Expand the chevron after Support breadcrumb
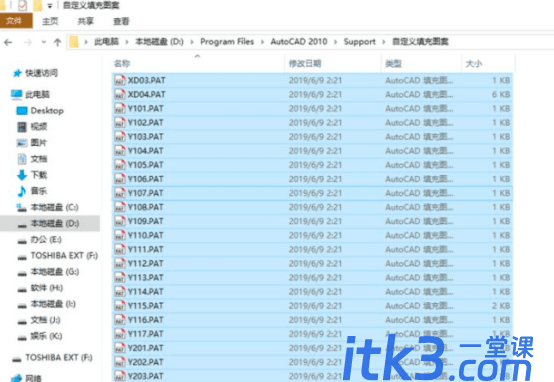The width and height of the screenshot is (554, 382). click(384, 42)
